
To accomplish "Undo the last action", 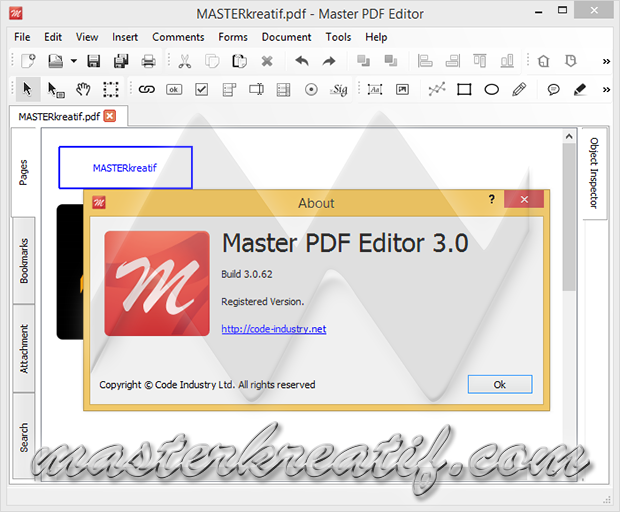I will point(302,61).
